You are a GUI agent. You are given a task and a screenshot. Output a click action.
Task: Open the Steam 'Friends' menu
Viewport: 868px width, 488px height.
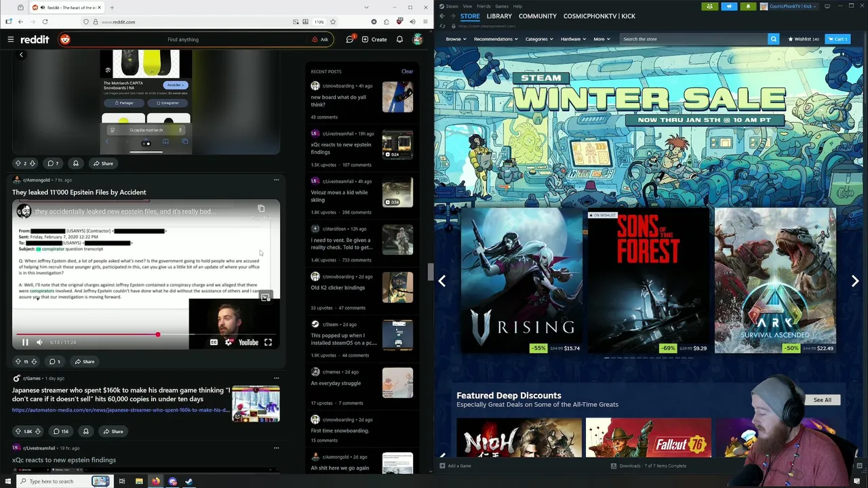pyautogui.click(x=484, y=6)
